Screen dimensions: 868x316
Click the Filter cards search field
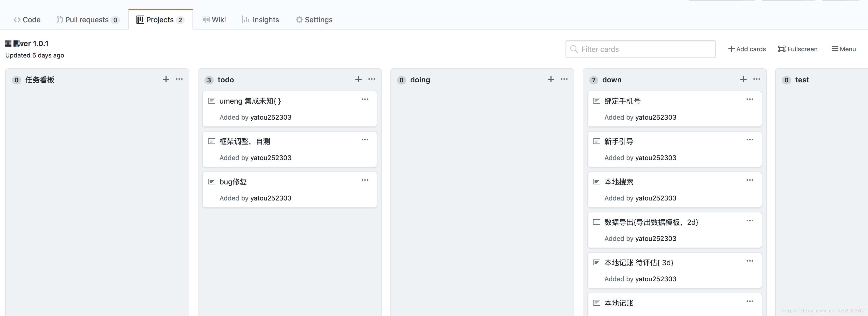pos(640,49)
